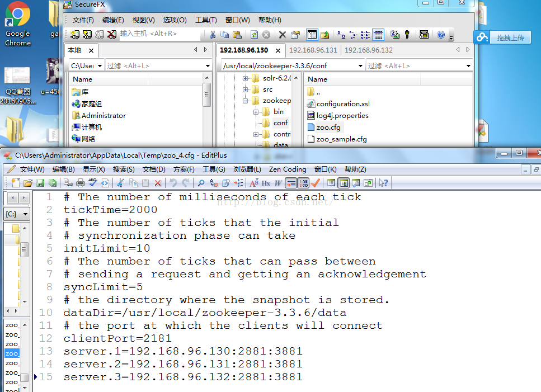Click SecureFX properties icon
541x392 pixels.
click(x=295, y=35)
